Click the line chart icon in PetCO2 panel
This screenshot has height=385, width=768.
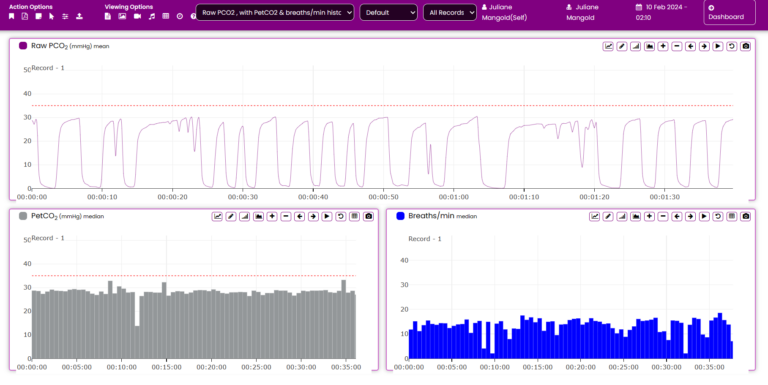[x=217, y=216]
